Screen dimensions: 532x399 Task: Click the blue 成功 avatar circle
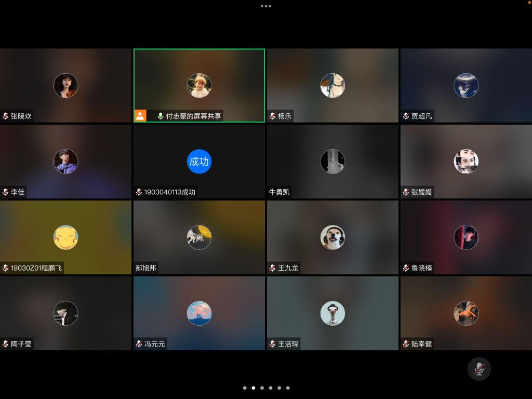tap(199, 162)
